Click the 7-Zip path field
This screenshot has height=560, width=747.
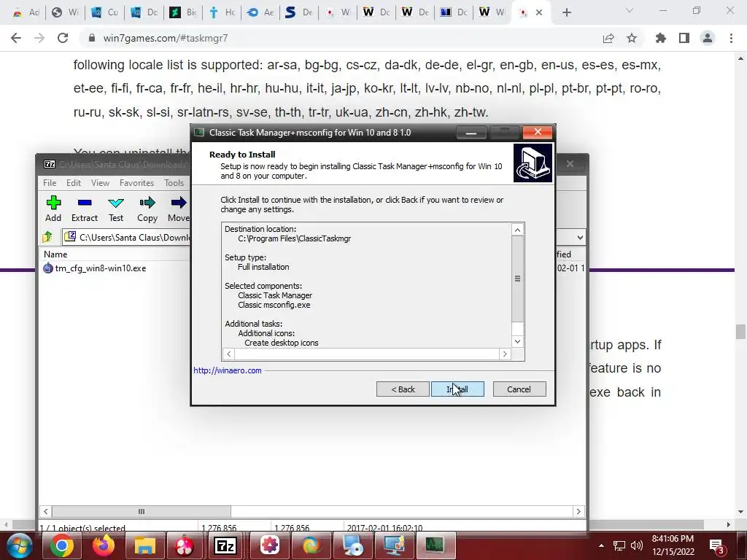pyautogui.click(x=135, y=237)
